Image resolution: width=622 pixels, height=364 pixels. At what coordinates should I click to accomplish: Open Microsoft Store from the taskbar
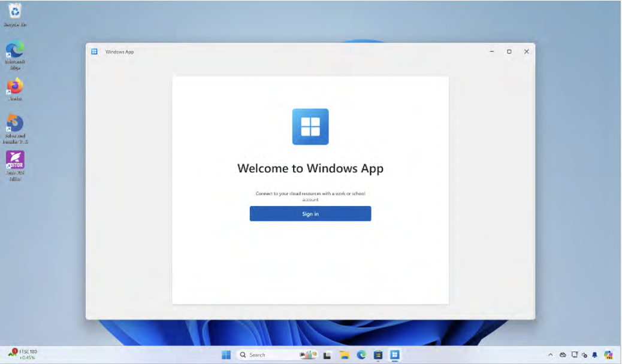click(378, 355)
